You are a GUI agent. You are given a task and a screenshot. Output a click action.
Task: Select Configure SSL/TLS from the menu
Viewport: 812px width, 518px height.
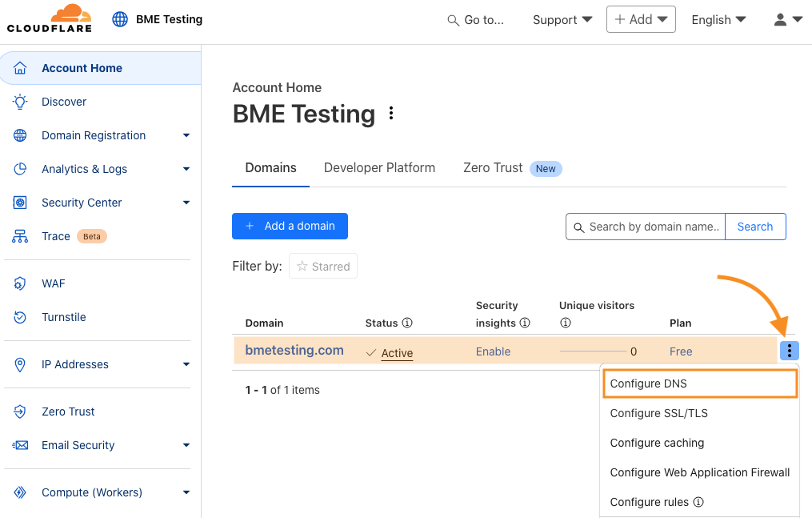pos(700,413)
